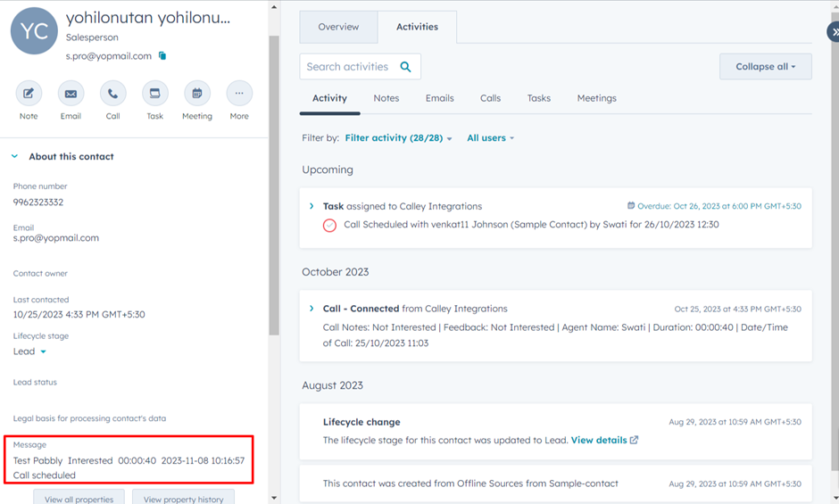The image size is (839, 504).
Task: Mark the scheduled call task complete
Action: point(329,226)
